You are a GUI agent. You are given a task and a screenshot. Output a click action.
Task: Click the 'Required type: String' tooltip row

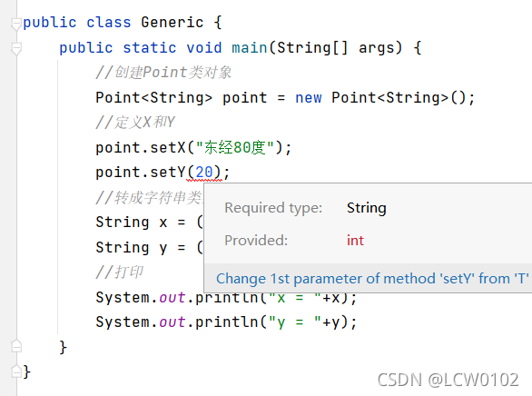click(x=305, y=208)
